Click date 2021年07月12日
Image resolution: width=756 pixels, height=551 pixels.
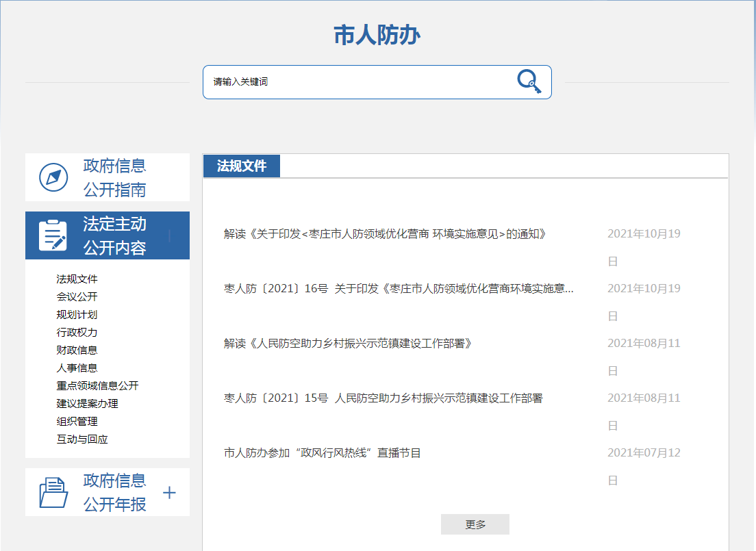coord(644,466)
